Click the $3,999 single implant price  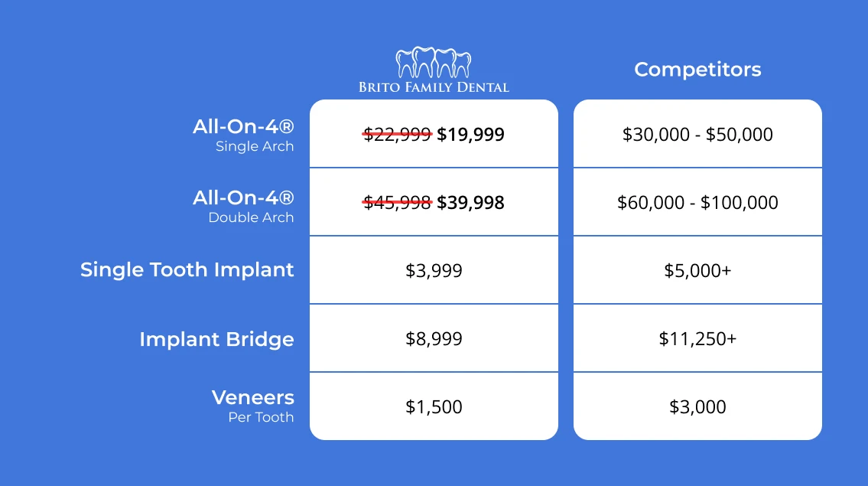[434, 270]
